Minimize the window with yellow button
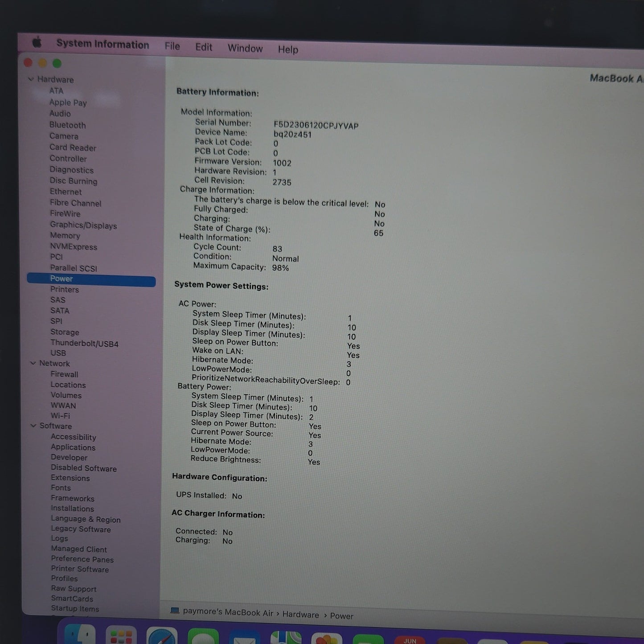Screen dimensions: 644x644 point(43,63)
